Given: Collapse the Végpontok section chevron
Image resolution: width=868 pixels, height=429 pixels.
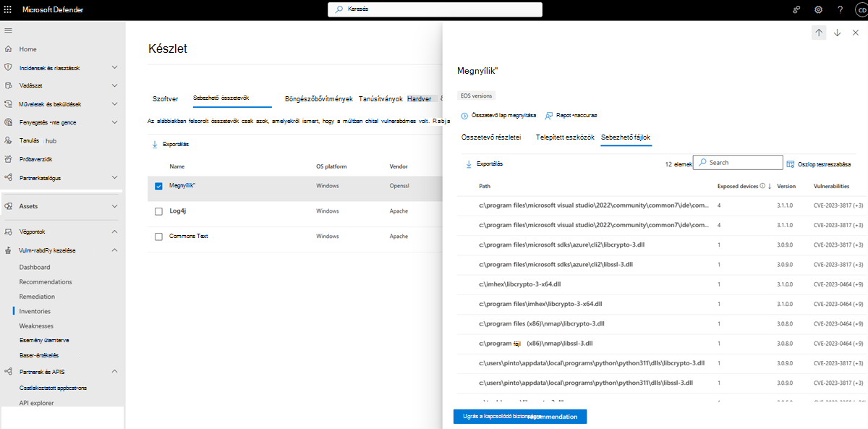Looking at the screenshot, I should click(114, 232).
